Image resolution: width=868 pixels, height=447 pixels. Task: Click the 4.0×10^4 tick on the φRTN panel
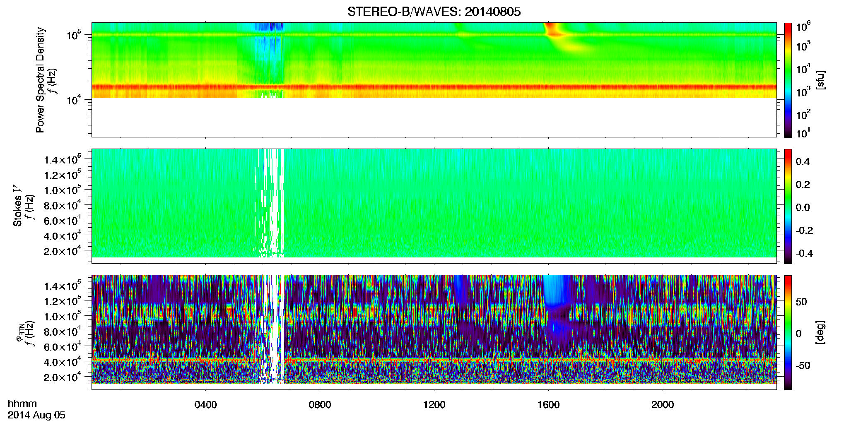click(62, 362)
